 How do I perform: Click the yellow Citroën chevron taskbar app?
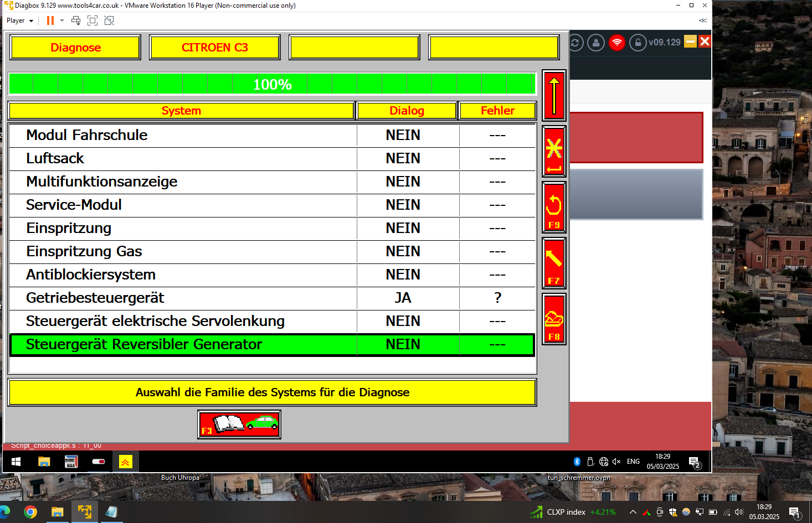coord(125,462)
